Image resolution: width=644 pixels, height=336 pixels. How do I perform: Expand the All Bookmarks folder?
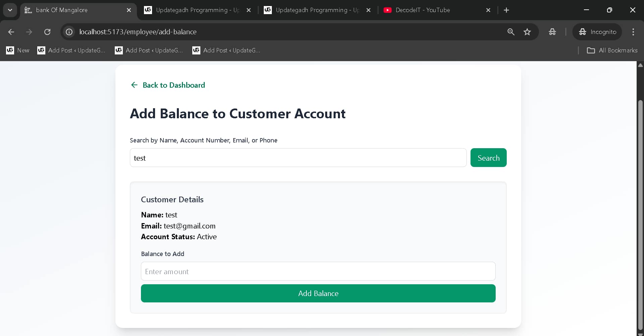click(x=611, y=50)
